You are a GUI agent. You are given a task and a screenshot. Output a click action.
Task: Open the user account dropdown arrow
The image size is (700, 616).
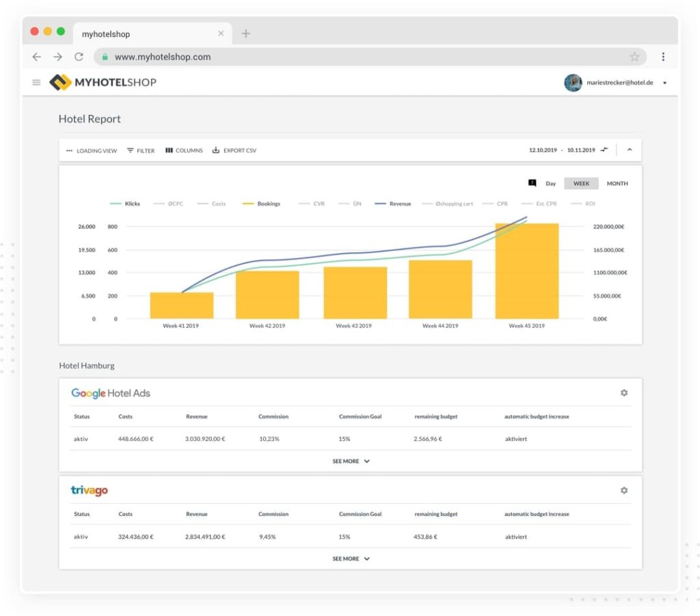click(665, 83)
